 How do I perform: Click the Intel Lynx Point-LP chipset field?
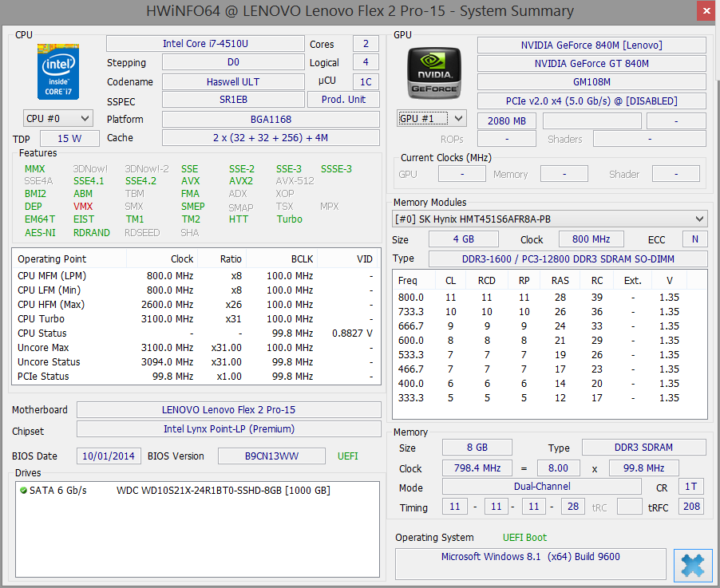click(x=228, y=429)
